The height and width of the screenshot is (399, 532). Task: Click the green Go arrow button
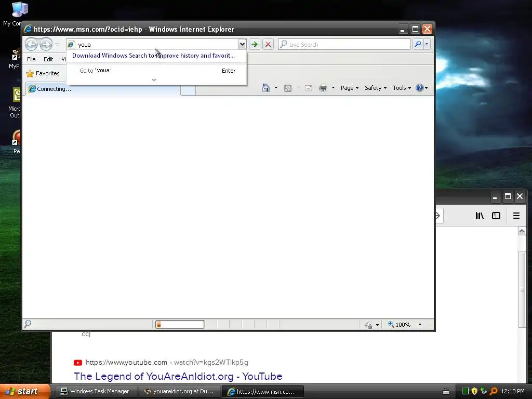point(255,44)
